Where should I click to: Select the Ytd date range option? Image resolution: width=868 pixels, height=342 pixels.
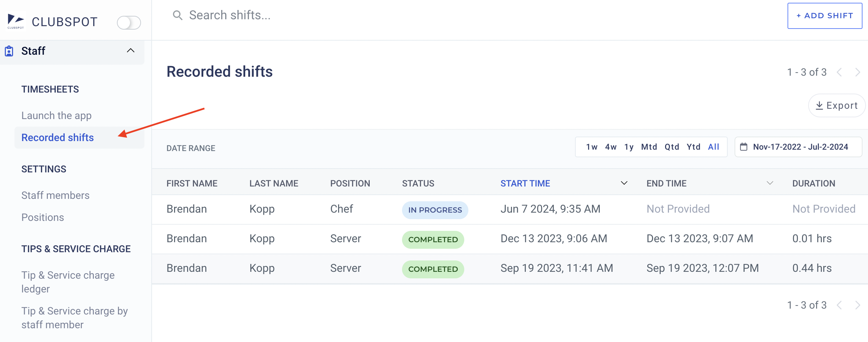pos(693,147)
